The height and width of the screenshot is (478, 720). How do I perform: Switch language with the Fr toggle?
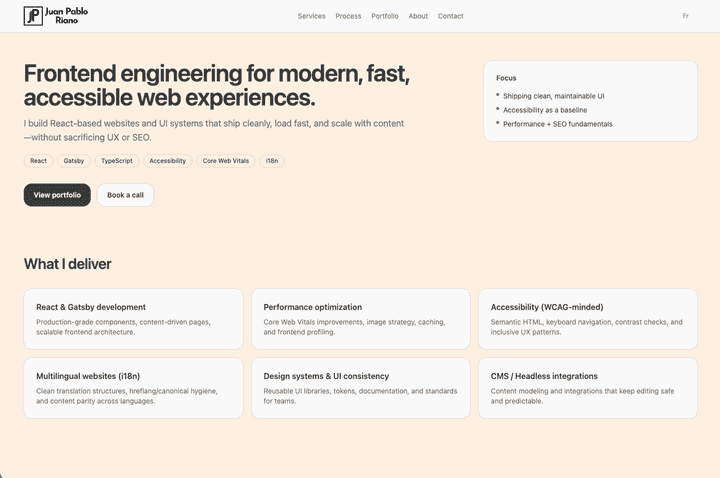(685, 16)
